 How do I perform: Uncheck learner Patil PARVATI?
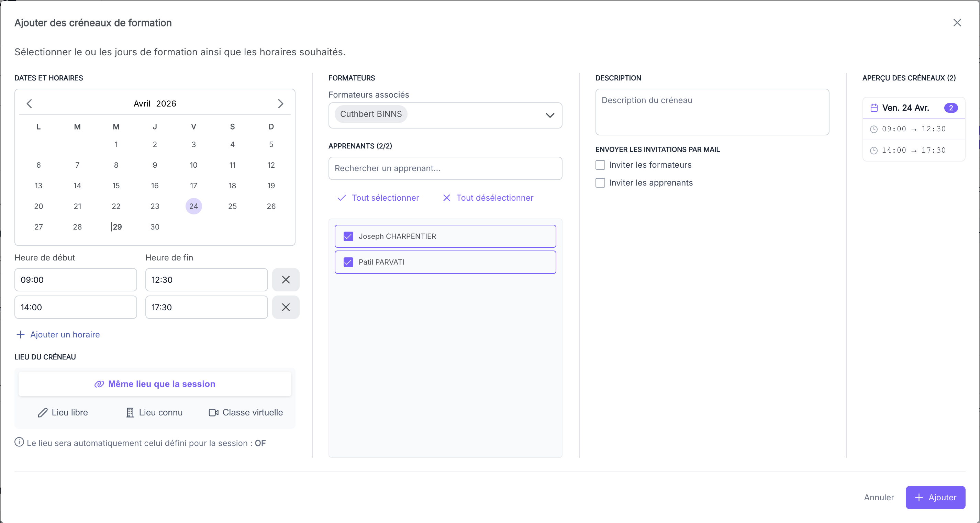point(348,262)
